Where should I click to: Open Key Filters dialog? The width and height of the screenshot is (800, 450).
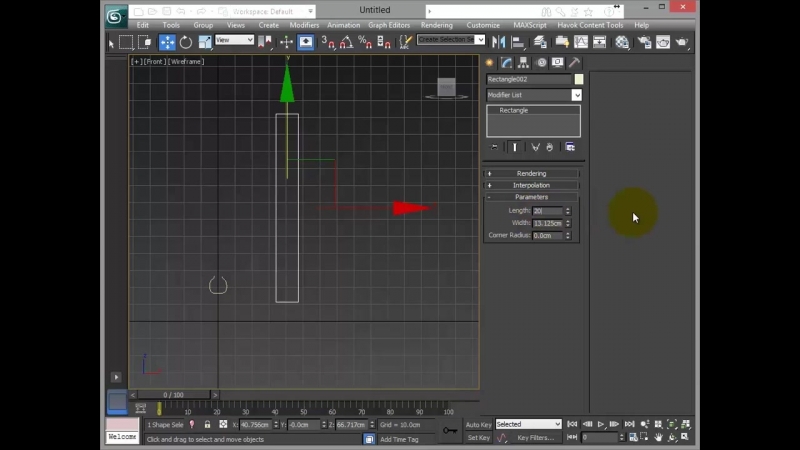pos(535,438)
